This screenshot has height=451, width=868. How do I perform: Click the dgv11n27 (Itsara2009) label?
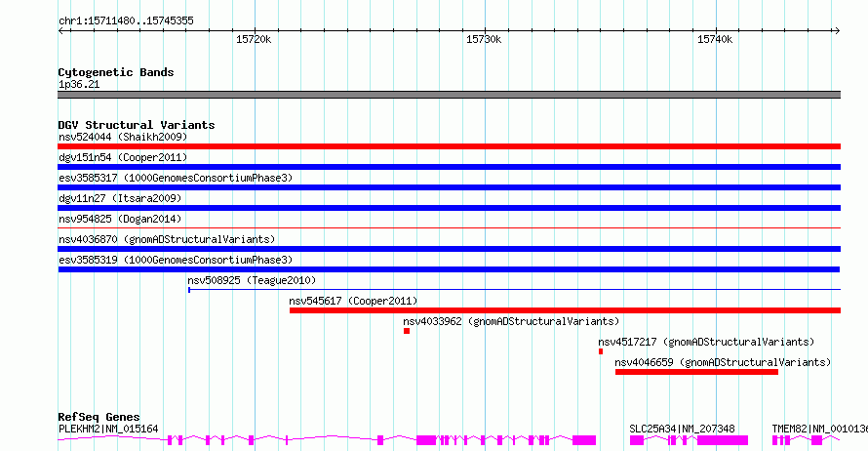tap(120, 198)
